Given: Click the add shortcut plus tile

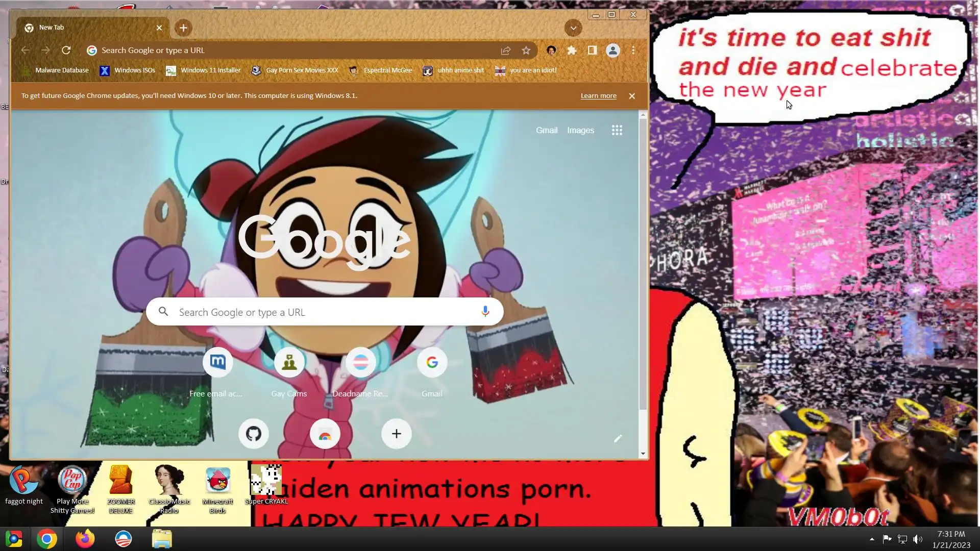Looking at the screenshot, I should pos(396,434).
